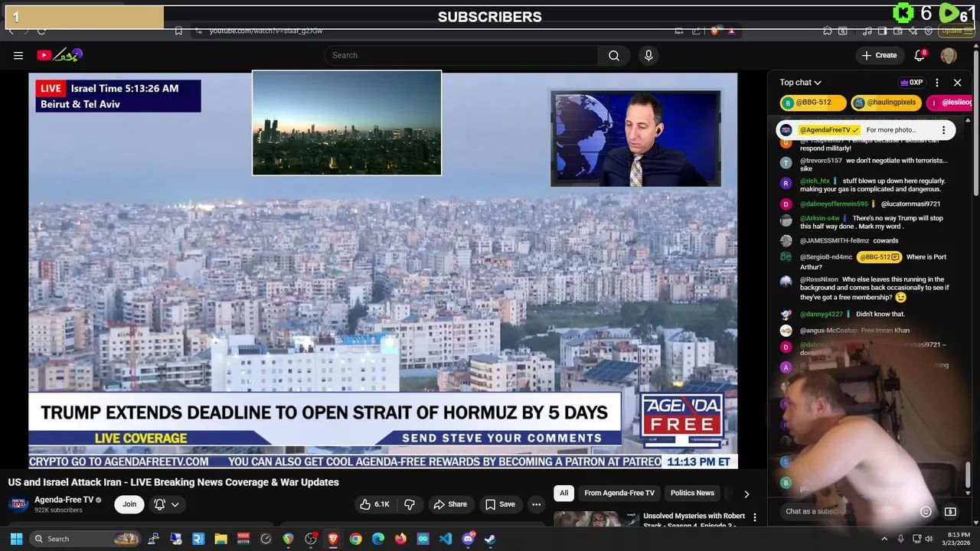Open more actions below the video
The height and width of the screenshot is (551, 980).
(537, 504)
